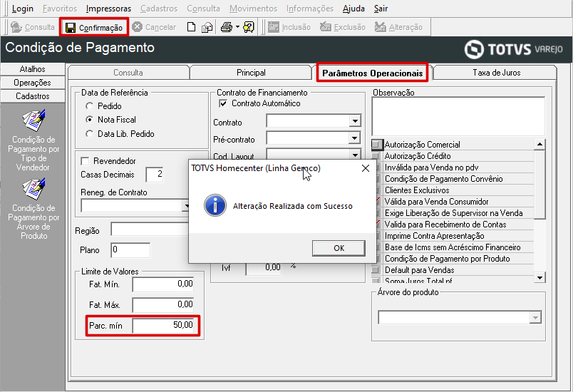This screenshot has height=392, width=573.
Task: Switch to the Consulta tab
Action: click(x=128, y=73)
